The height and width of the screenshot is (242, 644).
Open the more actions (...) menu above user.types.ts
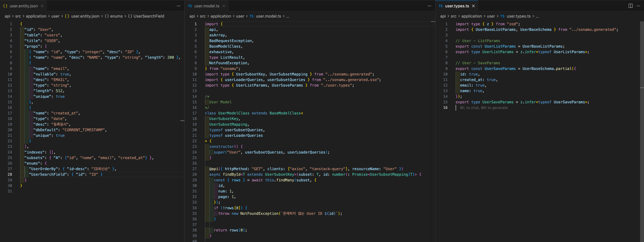click(x=638, y=6)
